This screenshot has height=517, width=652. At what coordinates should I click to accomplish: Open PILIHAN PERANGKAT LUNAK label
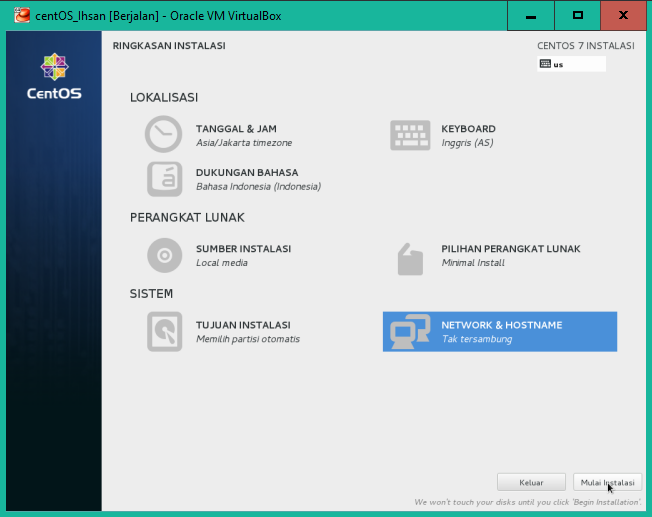click(x=511, y=249)
